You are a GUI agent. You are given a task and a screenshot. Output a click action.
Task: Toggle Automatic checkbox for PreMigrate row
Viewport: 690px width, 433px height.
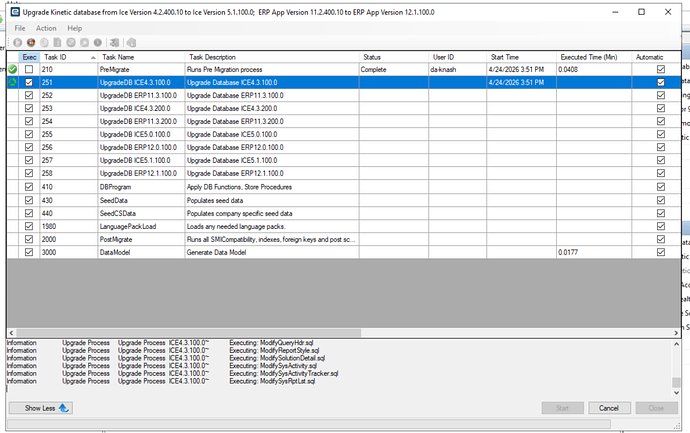click(661, 69)
